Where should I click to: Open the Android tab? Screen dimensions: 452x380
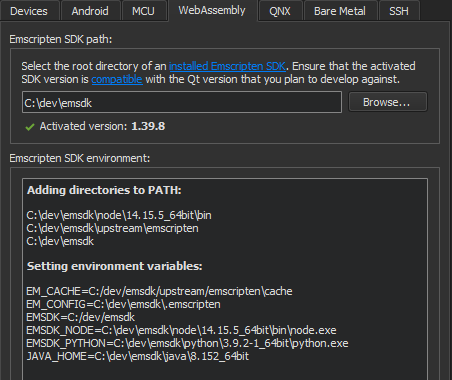point(90,11)
